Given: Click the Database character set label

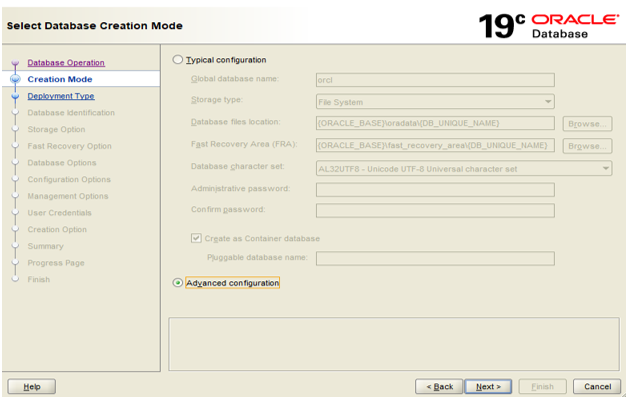Looking at the screenshot, I should coord(237,166).
